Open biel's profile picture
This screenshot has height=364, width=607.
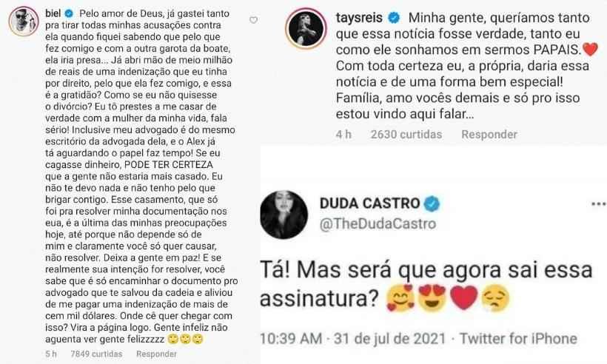(x=24, y=21)
